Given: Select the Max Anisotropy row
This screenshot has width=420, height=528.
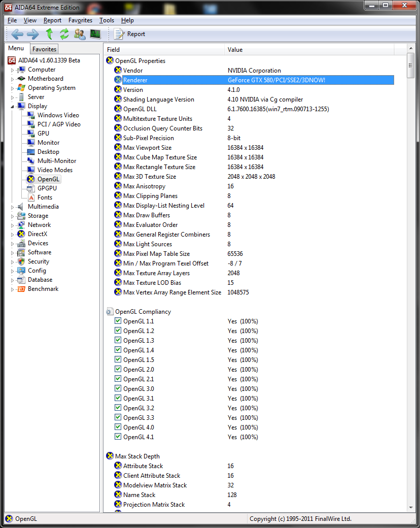Looking at the screenshot, I should click(254, 186).
